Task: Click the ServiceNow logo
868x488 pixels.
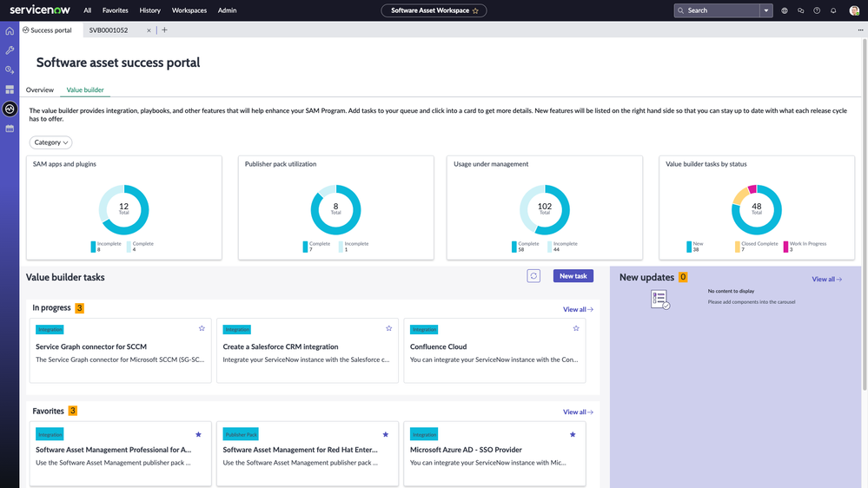Action: click(x=40, y=10)
